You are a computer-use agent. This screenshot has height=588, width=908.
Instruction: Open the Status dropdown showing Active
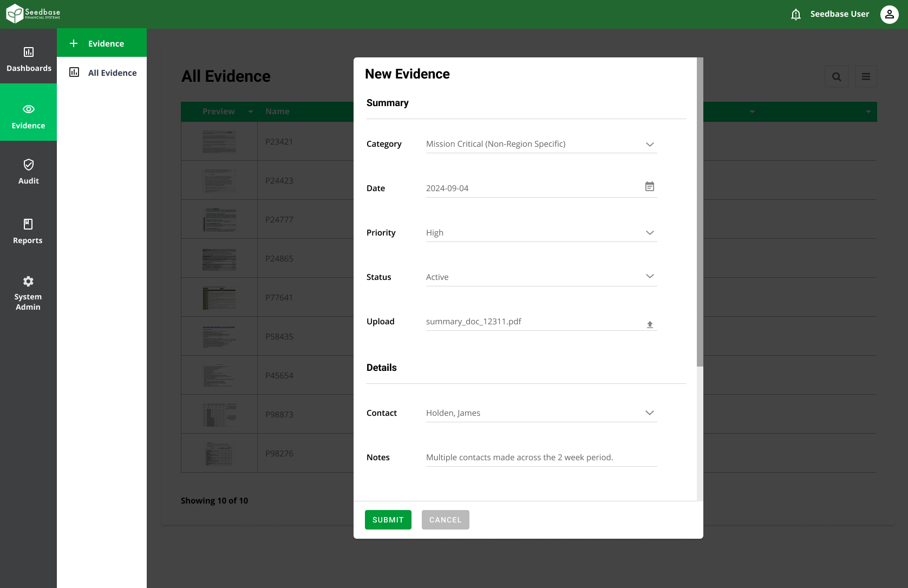tap(649, 276)
